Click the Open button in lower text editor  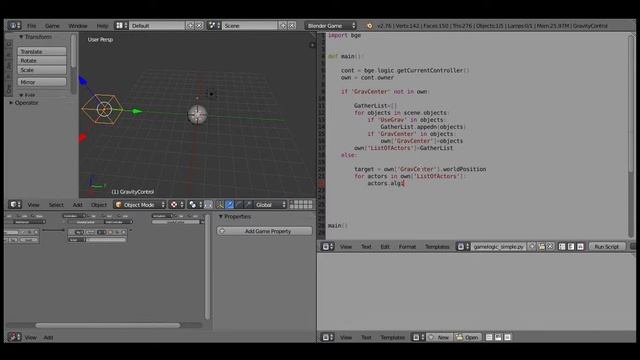[467, 337]
